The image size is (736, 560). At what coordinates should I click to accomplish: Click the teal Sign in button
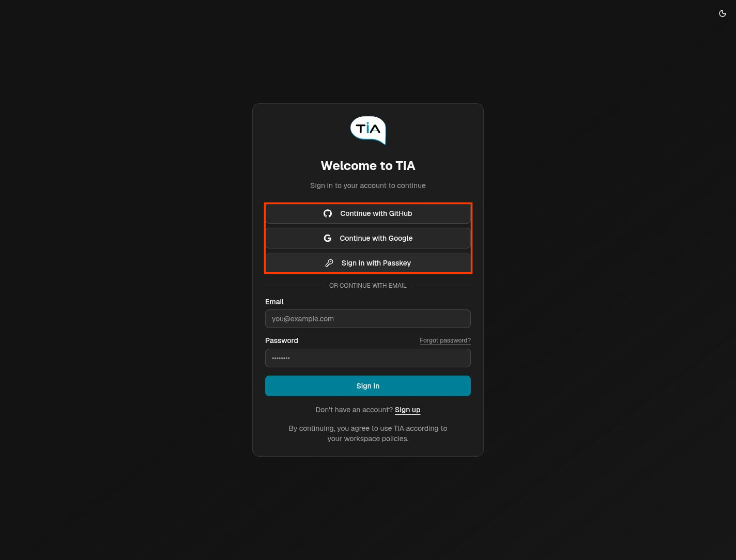tap(368, 386)
